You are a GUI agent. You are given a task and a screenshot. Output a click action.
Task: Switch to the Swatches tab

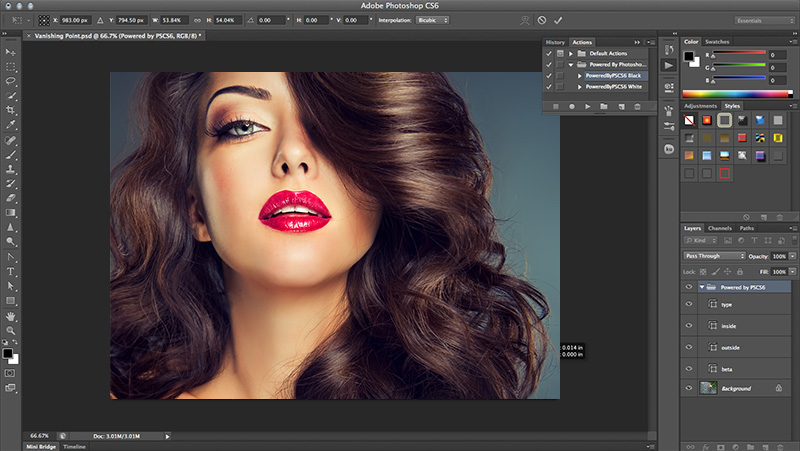[x=717, y=42]
